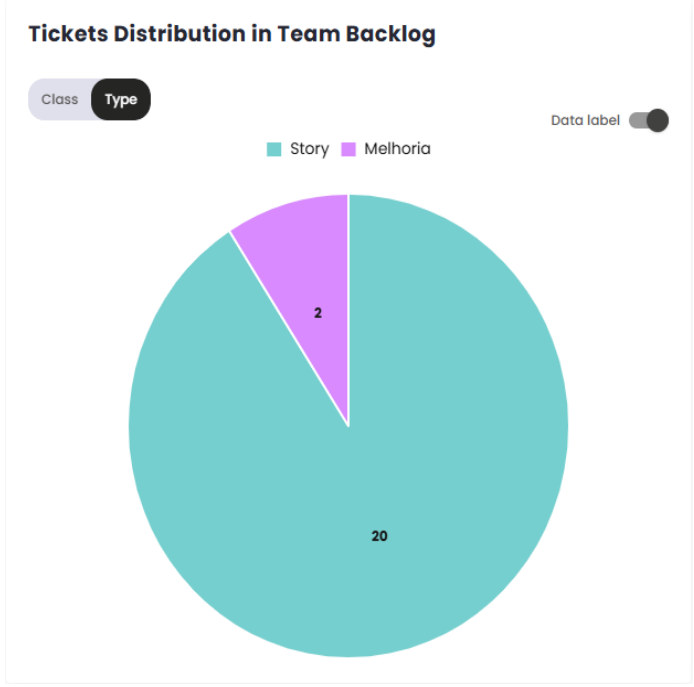
Task: Click the empty area left of the legend
Action: click(150, 150)
